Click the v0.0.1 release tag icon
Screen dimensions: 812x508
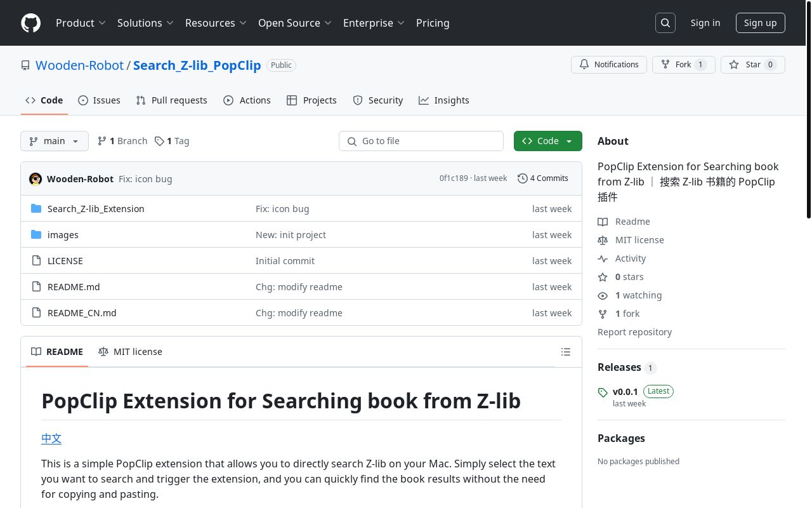(603, 392)
